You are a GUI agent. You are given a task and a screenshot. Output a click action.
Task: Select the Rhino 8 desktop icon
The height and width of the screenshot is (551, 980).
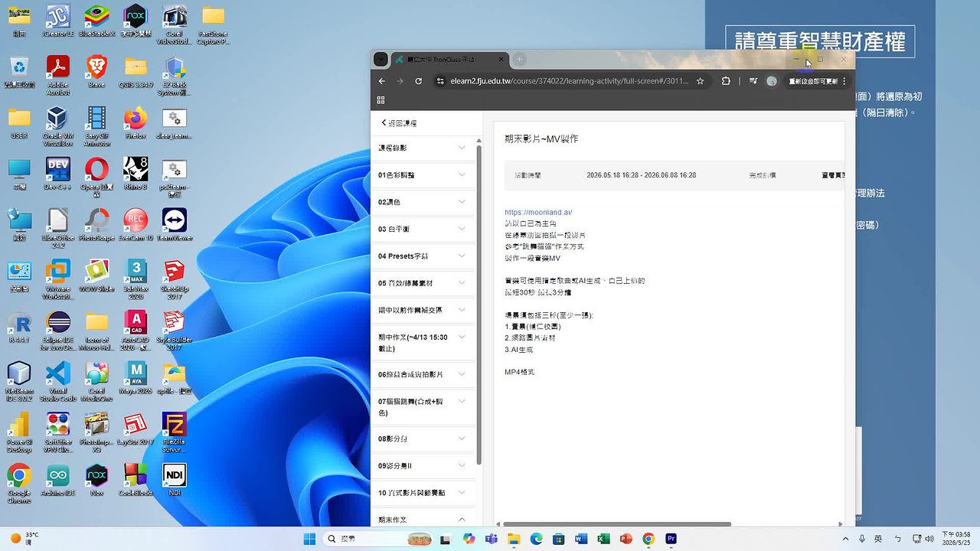[x=136, y=174]
